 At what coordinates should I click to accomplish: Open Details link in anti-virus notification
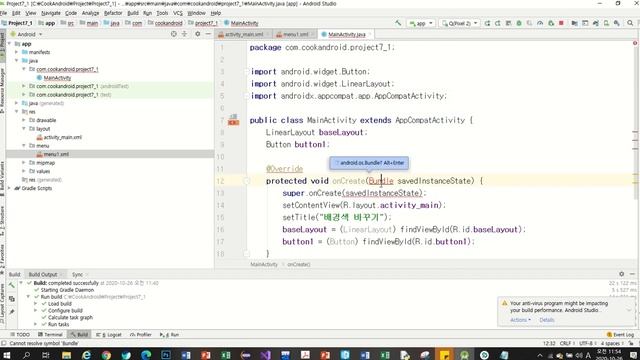547,320
